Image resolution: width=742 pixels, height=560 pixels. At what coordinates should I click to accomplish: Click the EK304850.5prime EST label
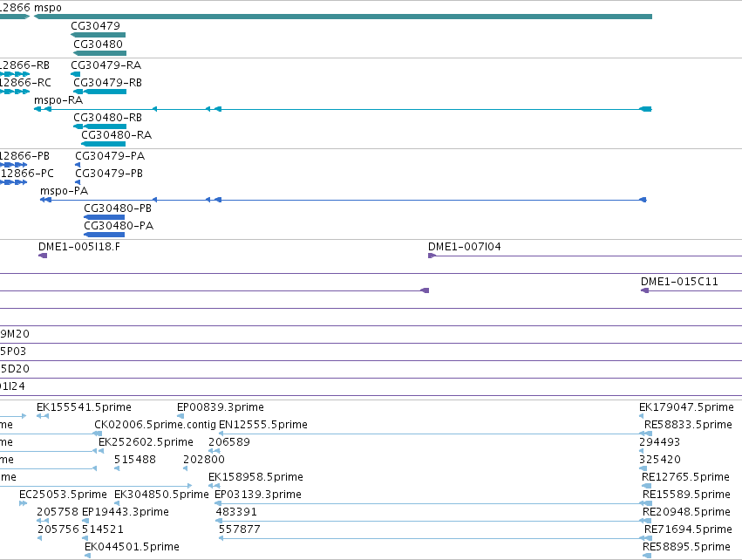point(161,495)
